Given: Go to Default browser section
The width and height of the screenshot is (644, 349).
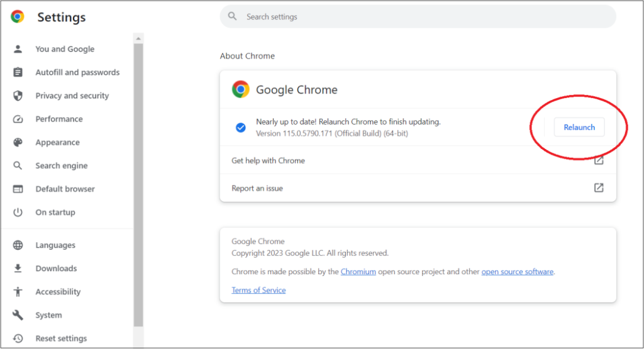Looking at the screenshot, I should tap(65, 189).
